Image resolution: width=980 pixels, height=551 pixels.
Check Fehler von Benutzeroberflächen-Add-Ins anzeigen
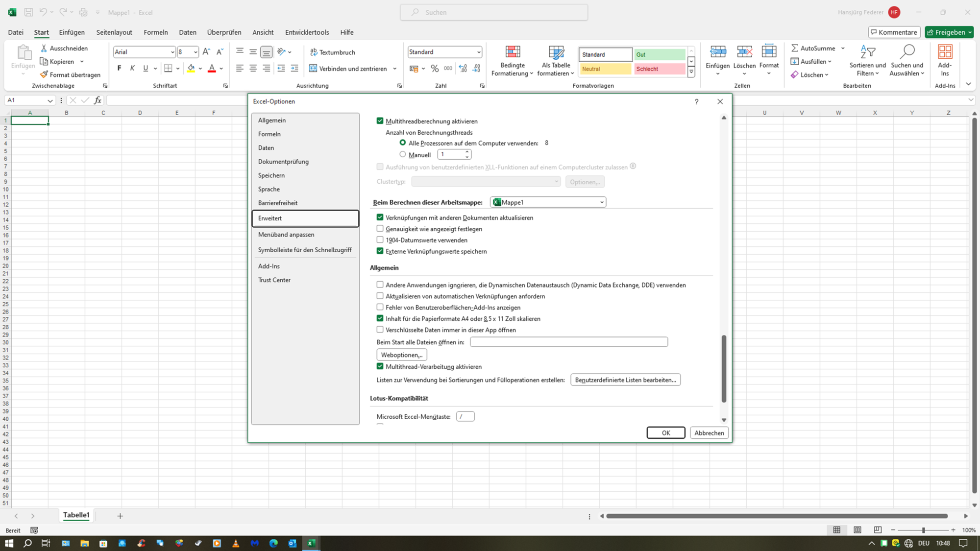click(380, 307)
